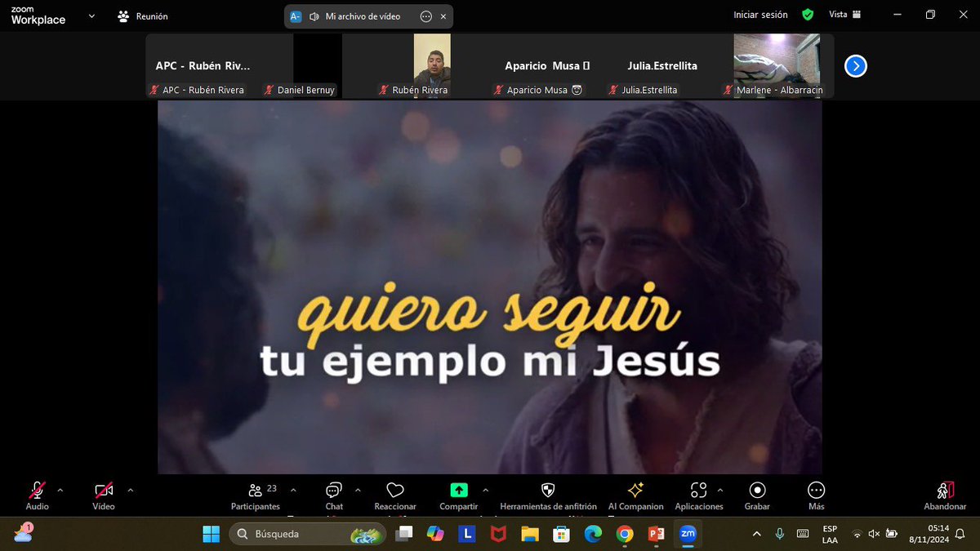Image resolution: width=980 pixels, height=551 pixels.
Task: Expand the Compartir options chevron
Action: tap(486, 491)
